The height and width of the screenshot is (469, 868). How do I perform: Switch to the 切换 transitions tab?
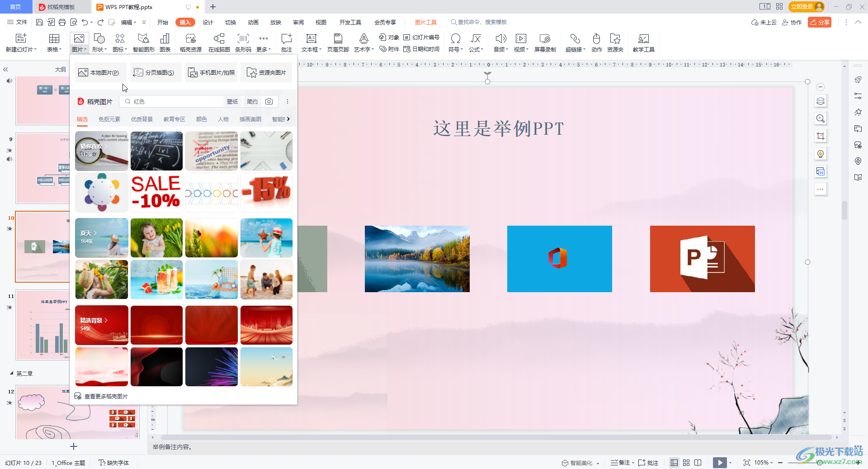click(231, 22)
